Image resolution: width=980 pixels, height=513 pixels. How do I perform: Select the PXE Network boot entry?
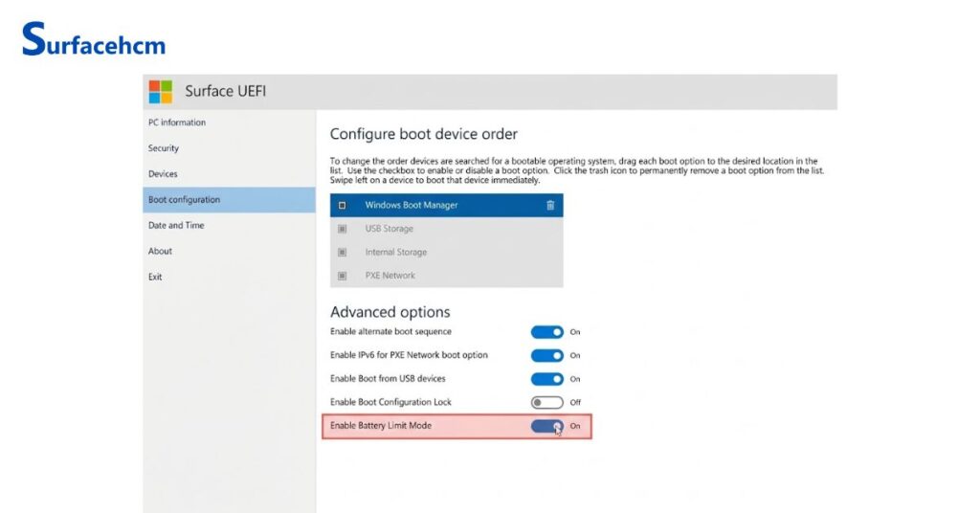point(446,276)
